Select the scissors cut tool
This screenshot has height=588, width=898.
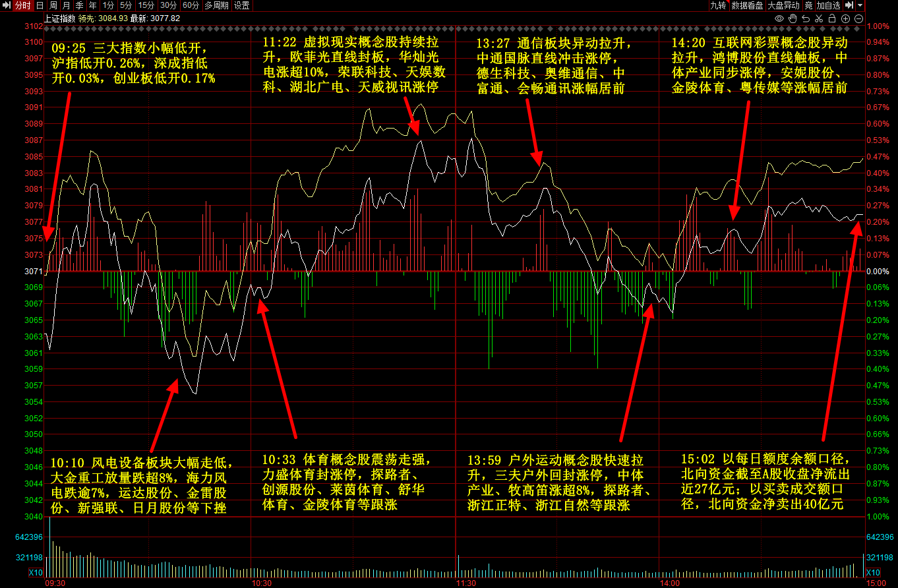click(x=819, y=19)
